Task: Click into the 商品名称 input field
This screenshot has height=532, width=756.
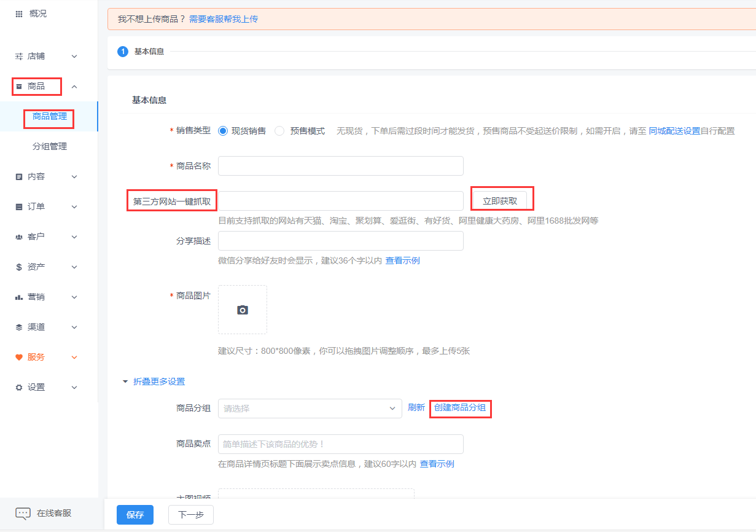Action: (340, 166)
